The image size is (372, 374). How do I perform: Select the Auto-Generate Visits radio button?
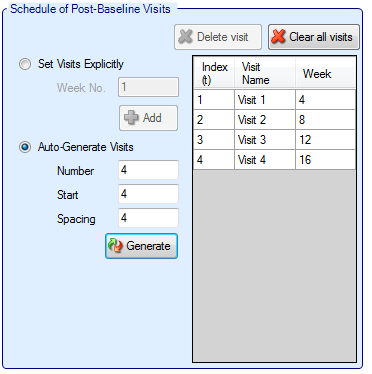(x=25, y=147)
